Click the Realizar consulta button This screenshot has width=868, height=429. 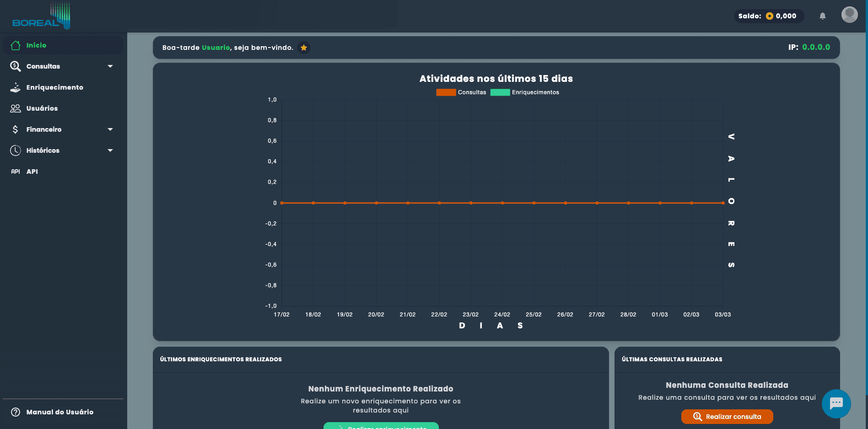(x=727, y=417)
